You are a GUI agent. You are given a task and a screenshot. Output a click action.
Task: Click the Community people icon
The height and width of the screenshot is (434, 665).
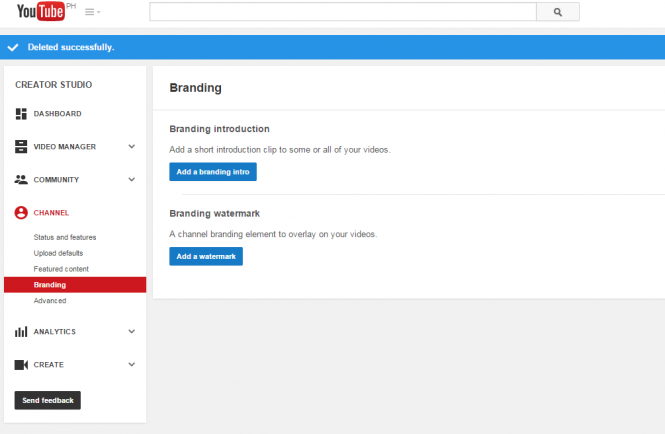pyautogui.click(x=21, y=179)
